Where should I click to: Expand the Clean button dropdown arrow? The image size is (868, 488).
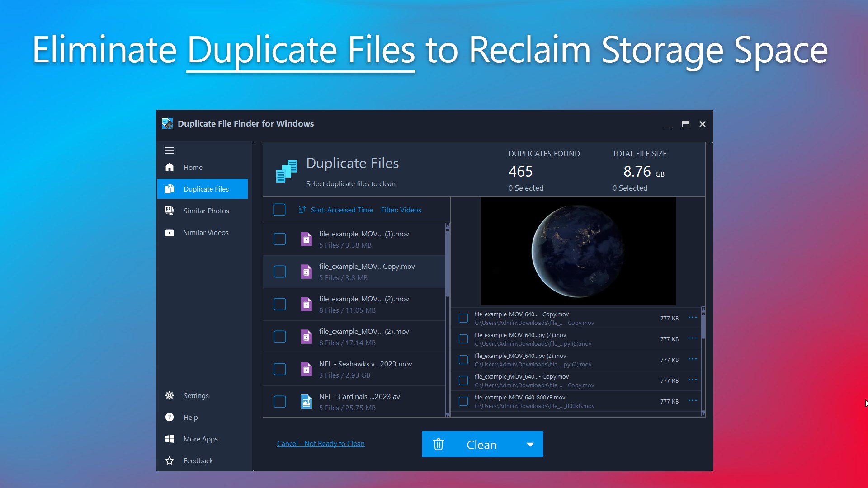click(x=530, y=445)
